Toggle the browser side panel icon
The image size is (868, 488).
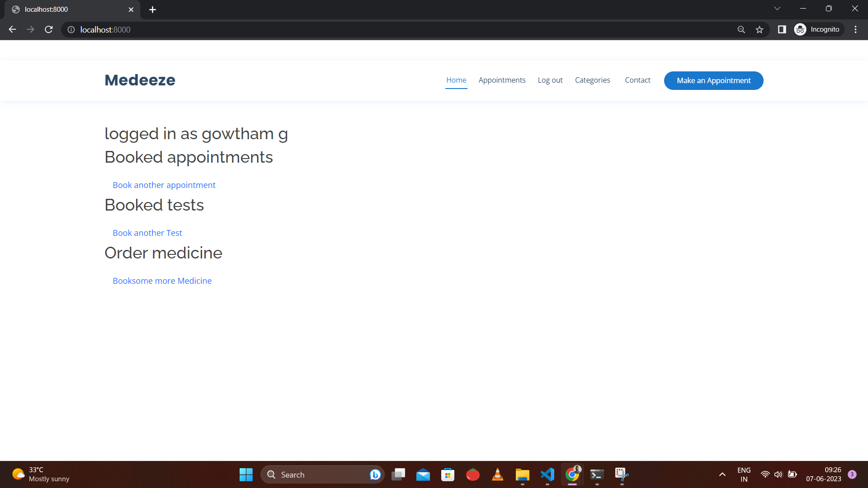pos(782,29)
